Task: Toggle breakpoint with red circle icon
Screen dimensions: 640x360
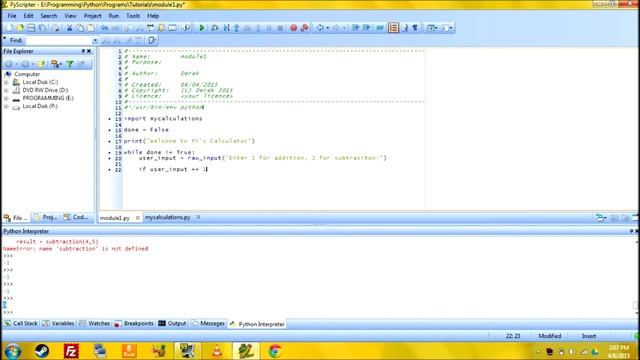Action: [x=293, y=28]
